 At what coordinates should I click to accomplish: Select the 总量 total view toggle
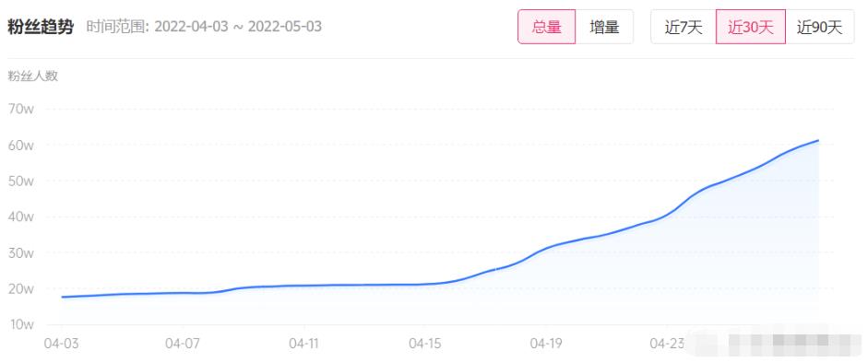point(546,27)
